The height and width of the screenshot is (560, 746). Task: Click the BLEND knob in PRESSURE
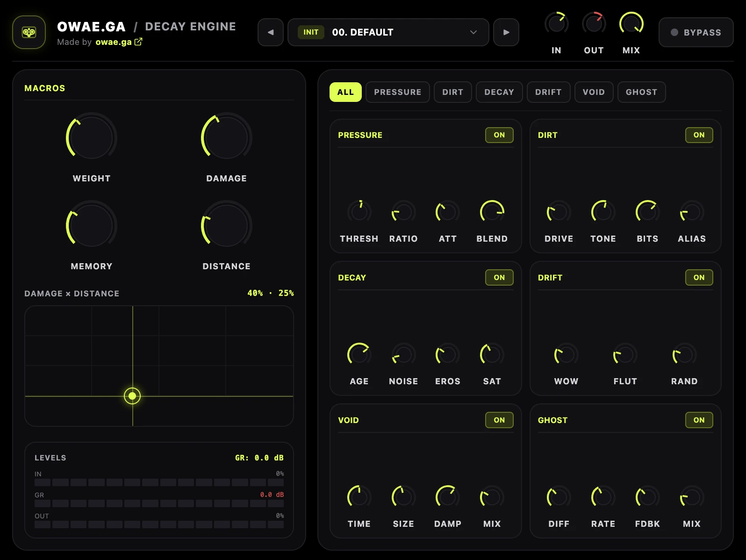[492, 212]
